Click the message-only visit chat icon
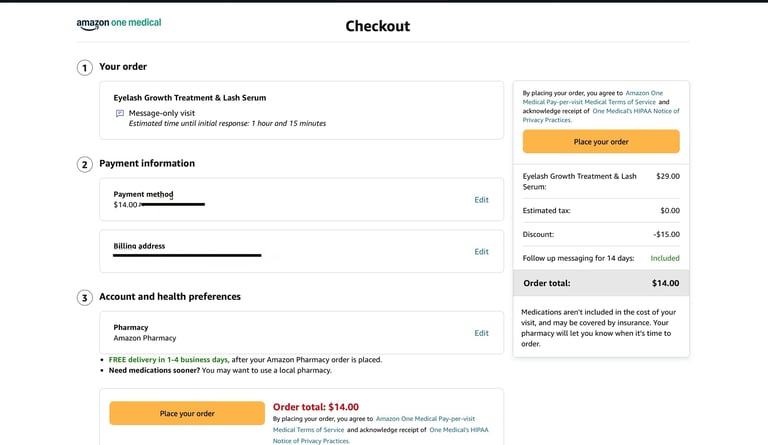 tap(120, 113)
